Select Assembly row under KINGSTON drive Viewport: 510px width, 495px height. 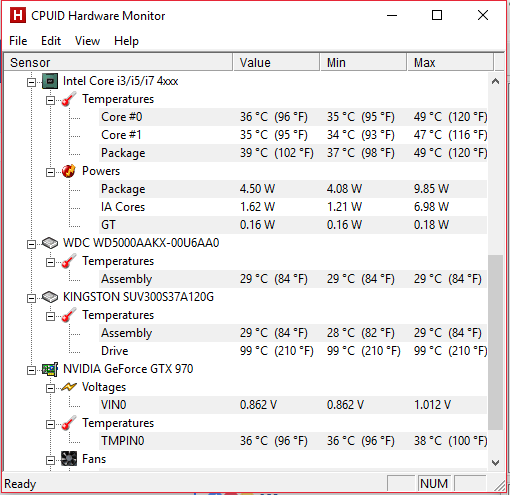point(293,333)
